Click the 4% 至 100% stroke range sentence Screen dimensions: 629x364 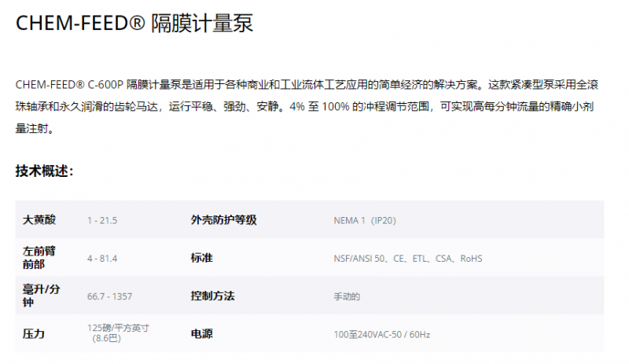tap(361, 106)
